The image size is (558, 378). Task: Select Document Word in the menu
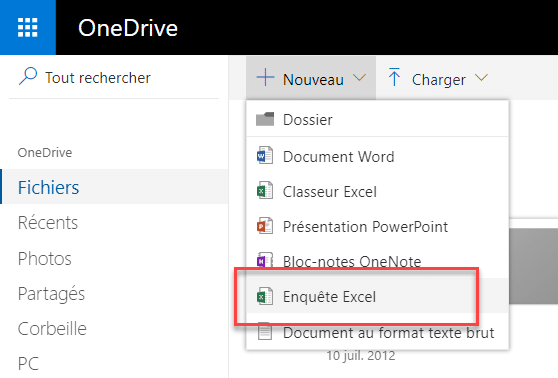coord(378,156)
